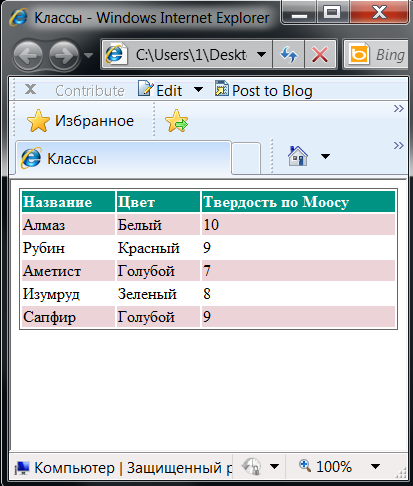Click the Home page icon
This screenshot has width=413, height=486.
(298, 156)
